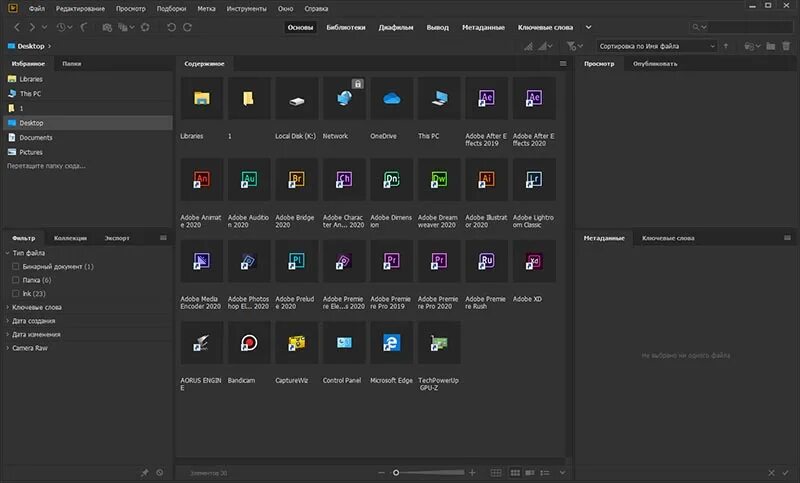Open the Metadata panel flyout menu icon

[787, 238]
